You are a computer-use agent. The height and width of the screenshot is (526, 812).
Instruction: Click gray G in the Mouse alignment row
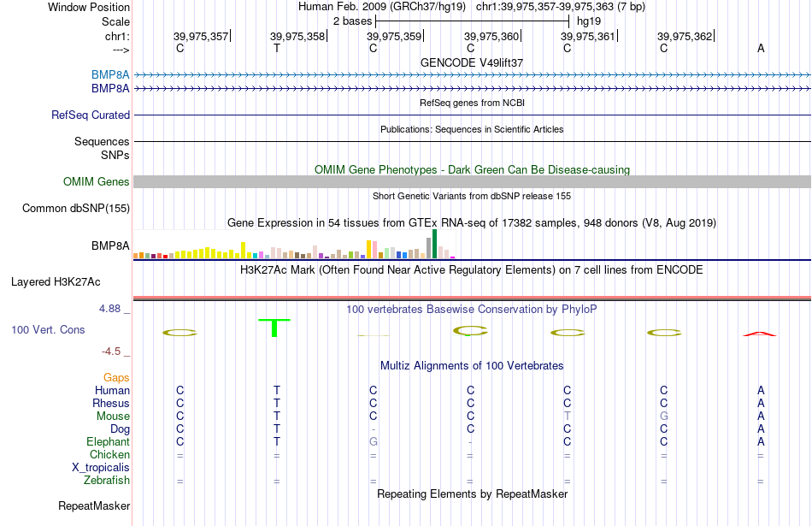[664, 417]
